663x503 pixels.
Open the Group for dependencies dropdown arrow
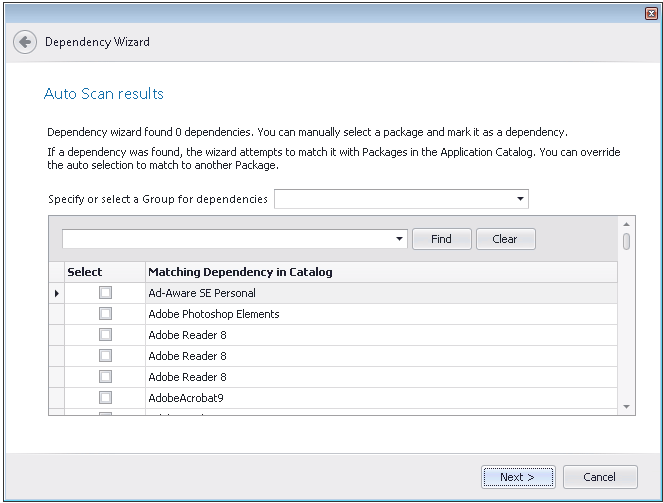click(x=520, y=199)
